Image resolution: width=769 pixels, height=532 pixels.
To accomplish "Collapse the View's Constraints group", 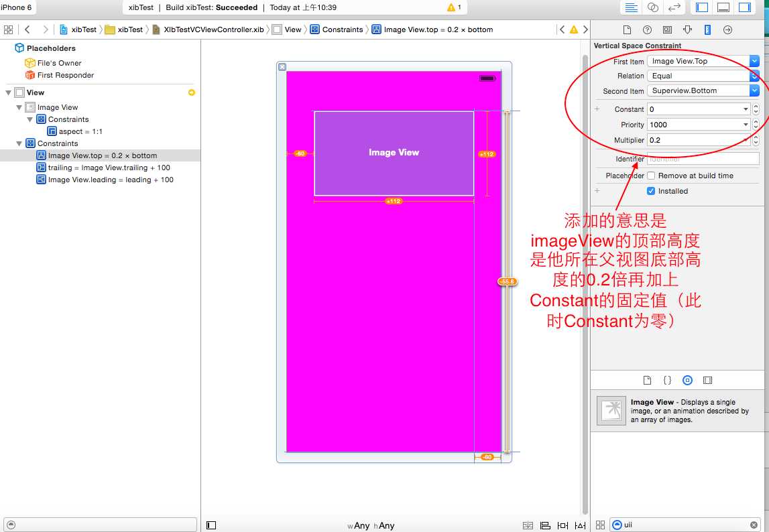I will [19, 143].
